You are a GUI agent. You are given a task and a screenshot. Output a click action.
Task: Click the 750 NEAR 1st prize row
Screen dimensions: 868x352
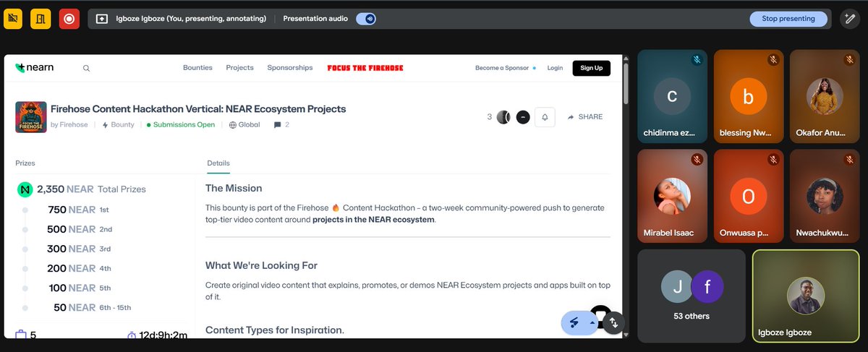pos(78,210)
